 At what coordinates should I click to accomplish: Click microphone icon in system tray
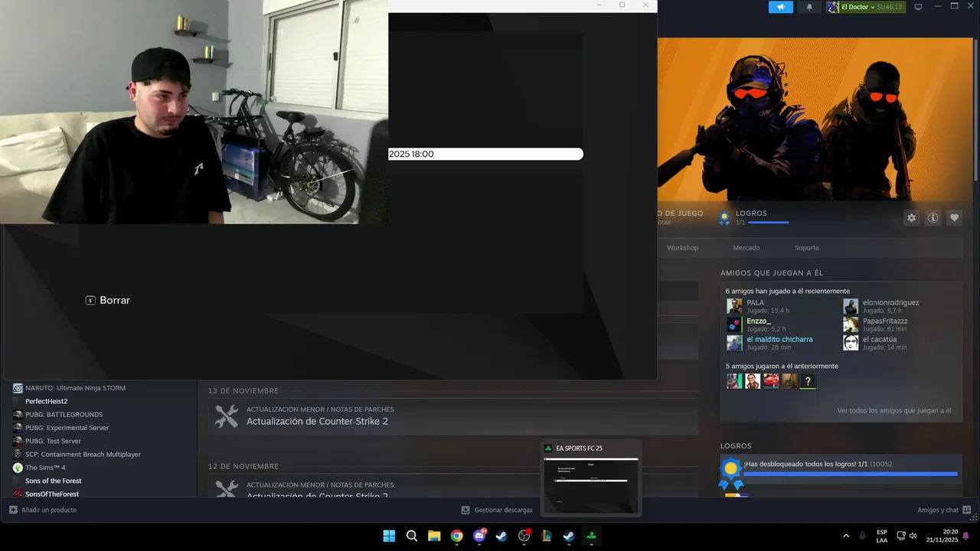863,536
